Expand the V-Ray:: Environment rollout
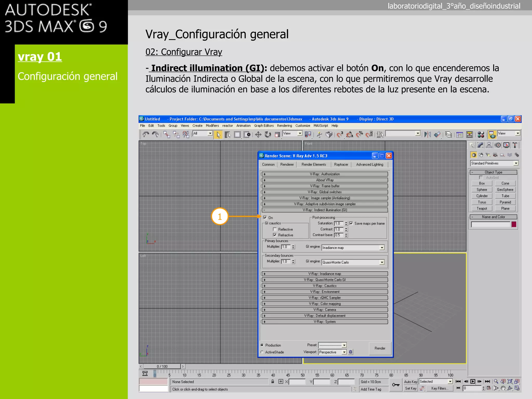 [x=324, y=292]
